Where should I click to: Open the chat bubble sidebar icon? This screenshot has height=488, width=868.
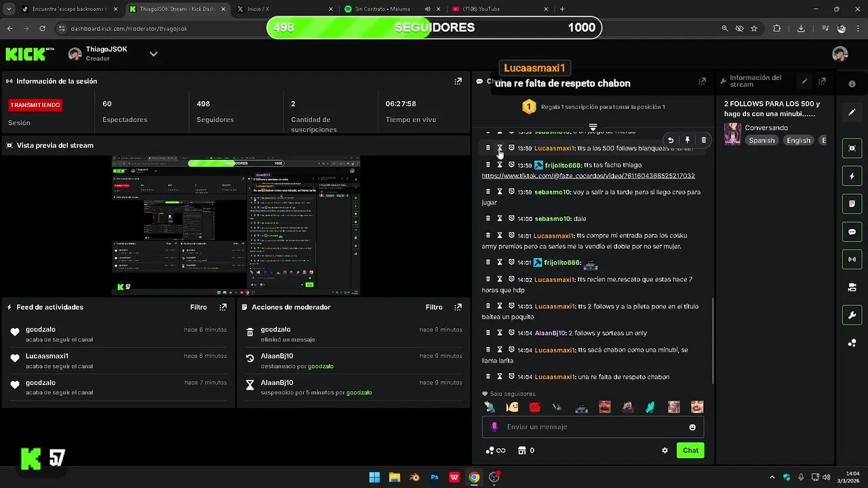click(x=852, y=232)
